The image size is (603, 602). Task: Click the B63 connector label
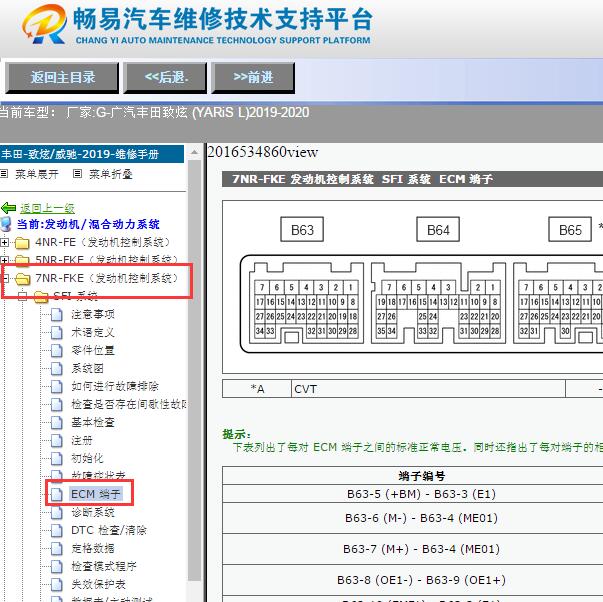tap(302, 230)
